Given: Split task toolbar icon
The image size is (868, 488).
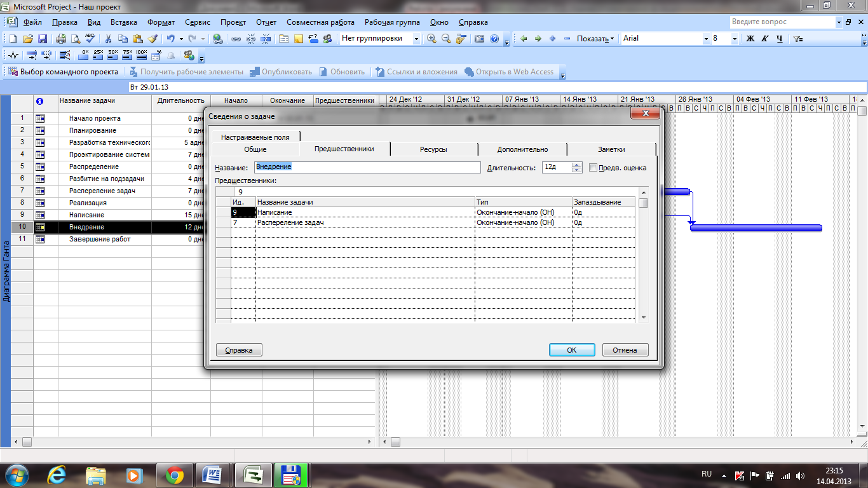Looking at the screenshot, I should pos(266,39).
